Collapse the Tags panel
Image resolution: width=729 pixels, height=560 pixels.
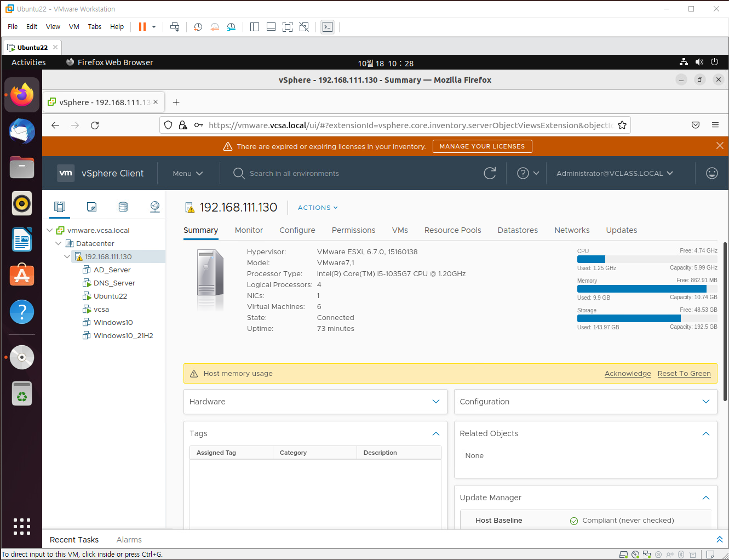pos(436,433)
